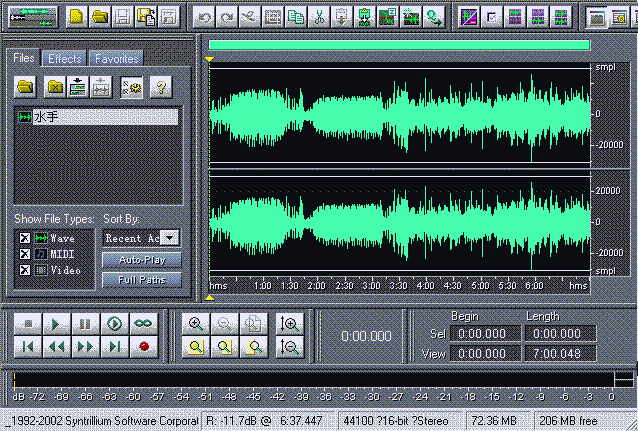Click the Copy icon showing two pages
Screen dimensions: 638x431
click(296, 17)
